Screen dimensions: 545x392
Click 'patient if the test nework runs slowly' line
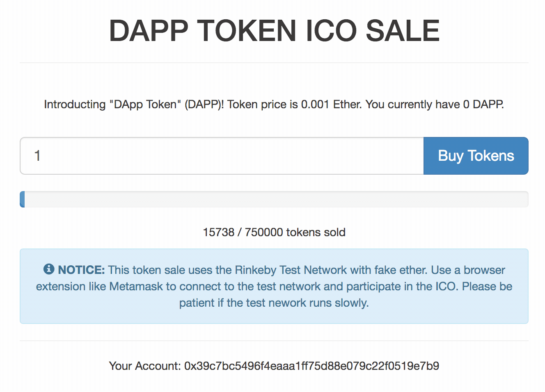pyautogui.click(x=274, y=303)
